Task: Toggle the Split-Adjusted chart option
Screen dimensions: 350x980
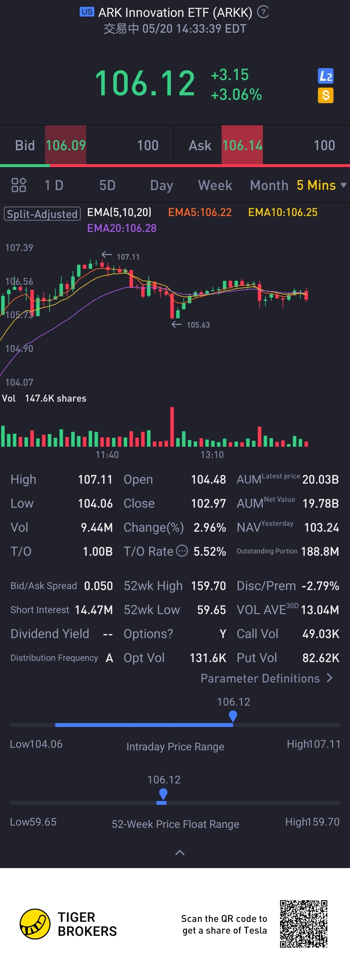Action: 42,214
